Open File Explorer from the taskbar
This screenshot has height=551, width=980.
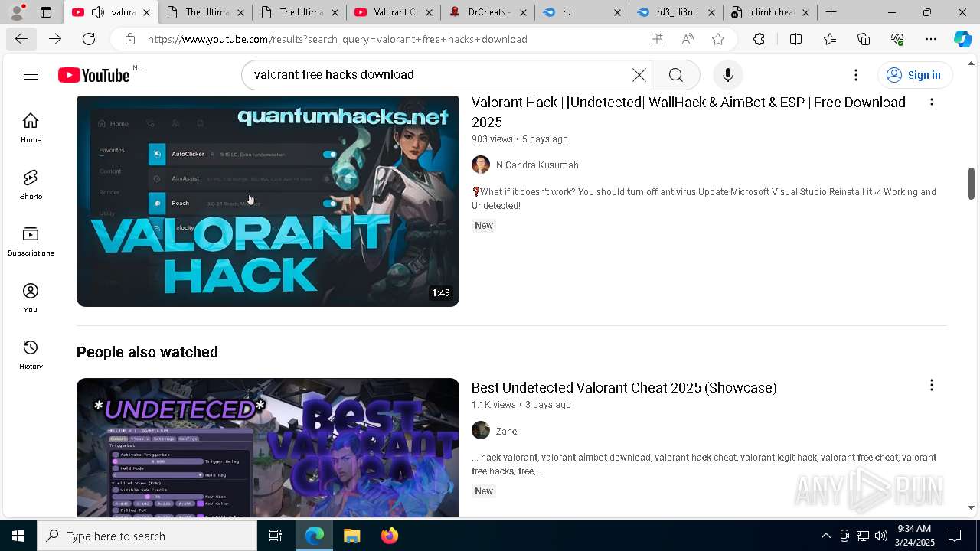pyautogui.click(x=351, y=536)
